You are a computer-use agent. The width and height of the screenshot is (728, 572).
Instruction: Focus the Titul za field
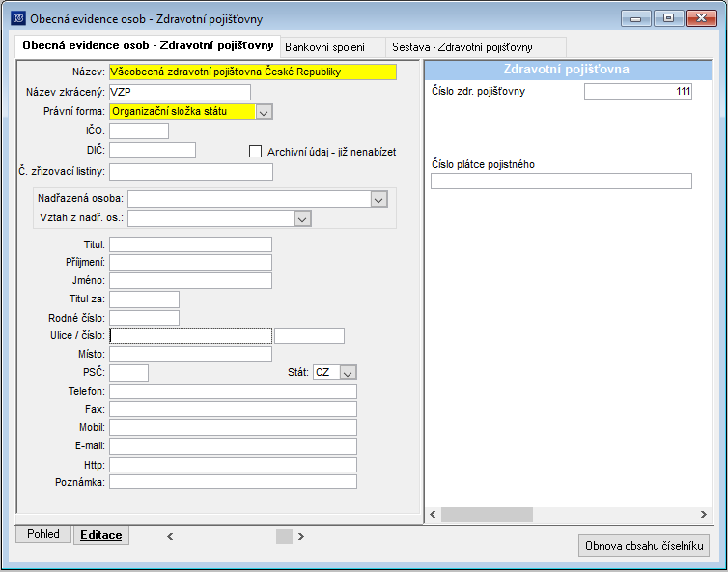coord(144,300)
